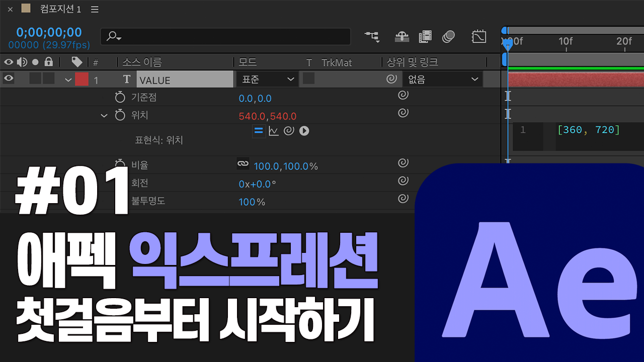Click the blue playhead current time indicator
Screen dimensions: 644x362
[508, 44]
